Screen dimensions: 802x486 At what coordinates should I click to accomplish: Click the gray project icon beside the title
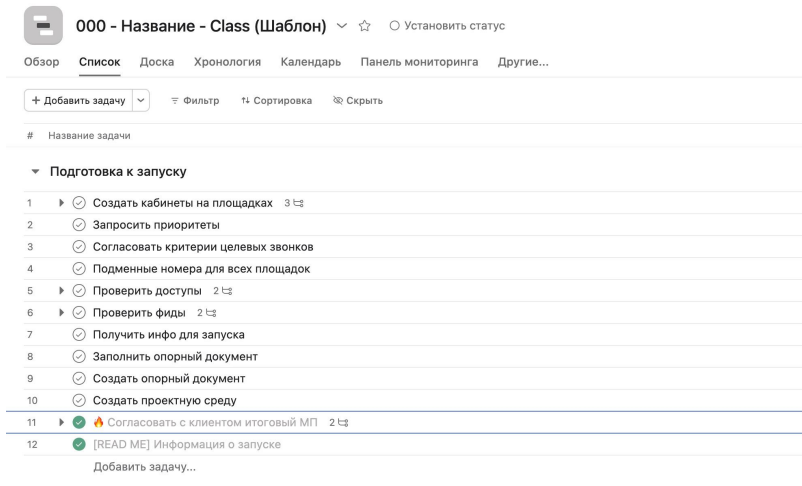tap(43, 26)
